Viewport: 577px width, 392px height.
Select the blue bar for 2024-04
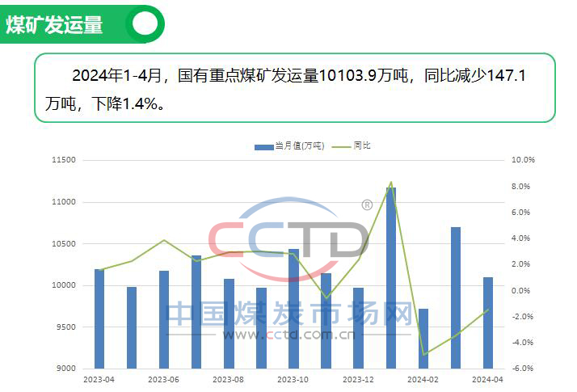click(x=488, y=322)
